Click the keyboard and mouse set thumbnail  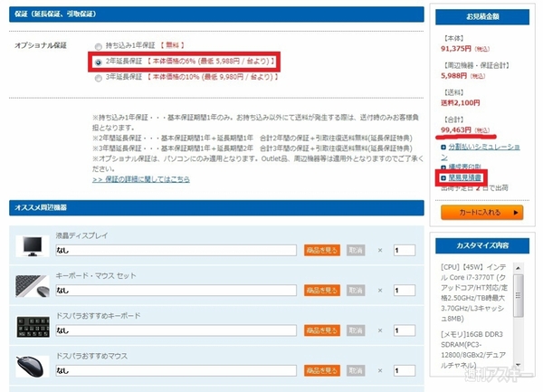(x=33, y=286)
